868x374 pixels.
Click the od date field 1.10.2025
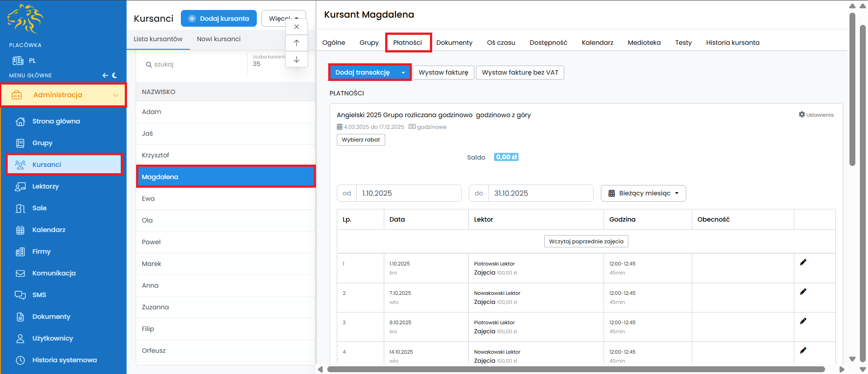tap(408, 193)
